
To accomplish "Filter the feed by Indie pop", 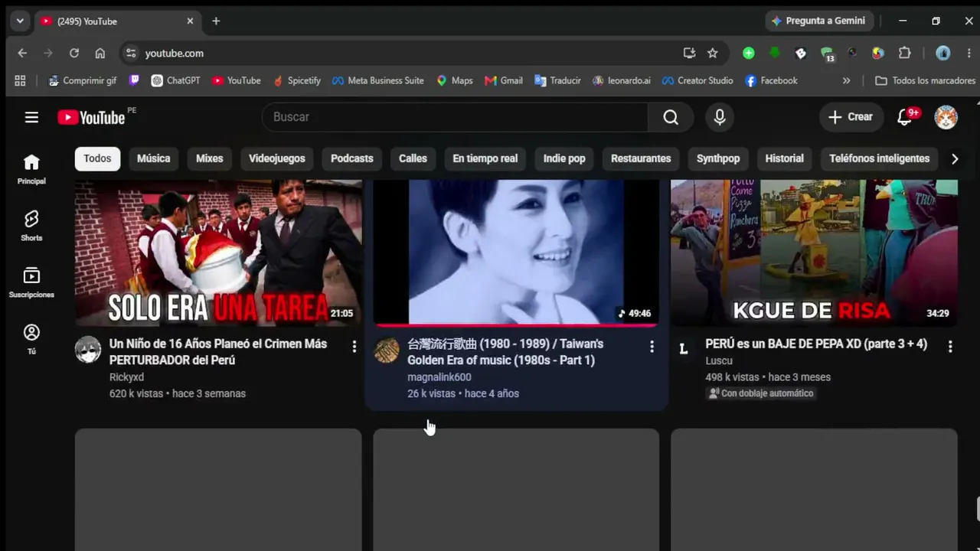I will [564, 158].
